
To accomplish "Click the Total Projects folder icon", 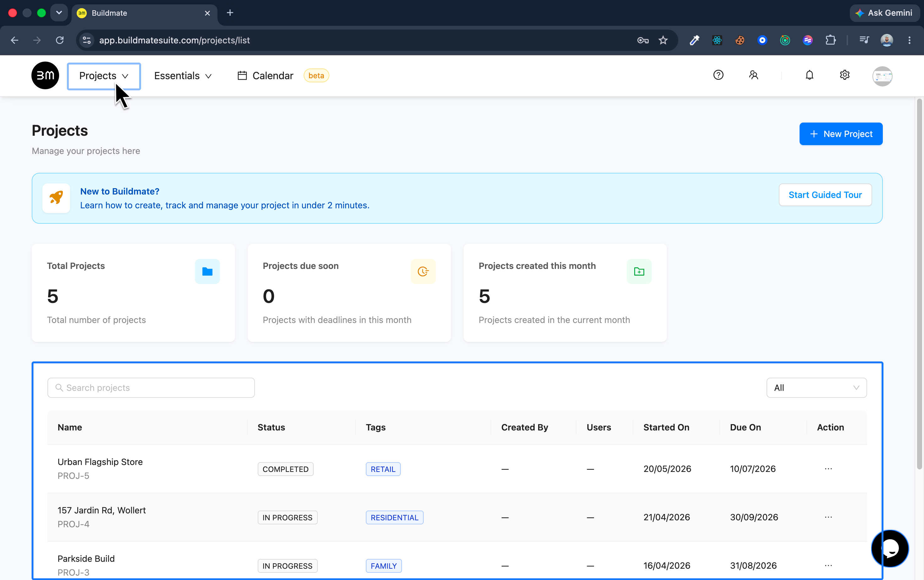I will [x=207, y=271].
